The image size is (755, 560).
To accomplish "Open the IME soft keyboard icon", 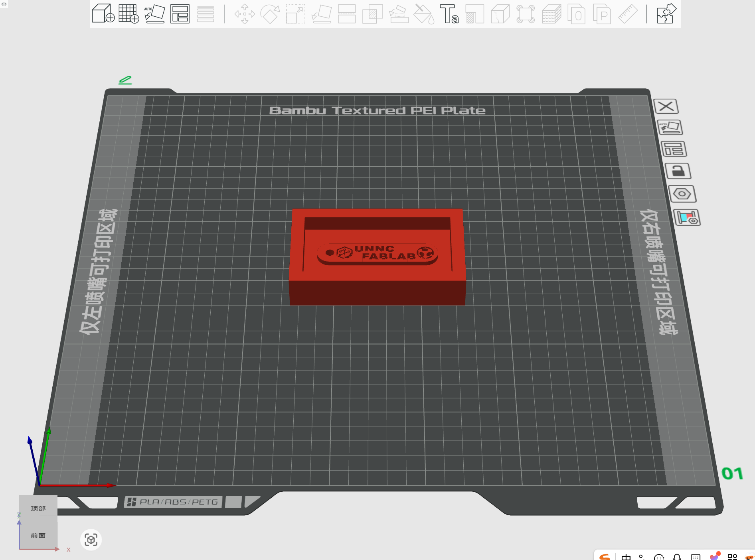I will [696, 557].
